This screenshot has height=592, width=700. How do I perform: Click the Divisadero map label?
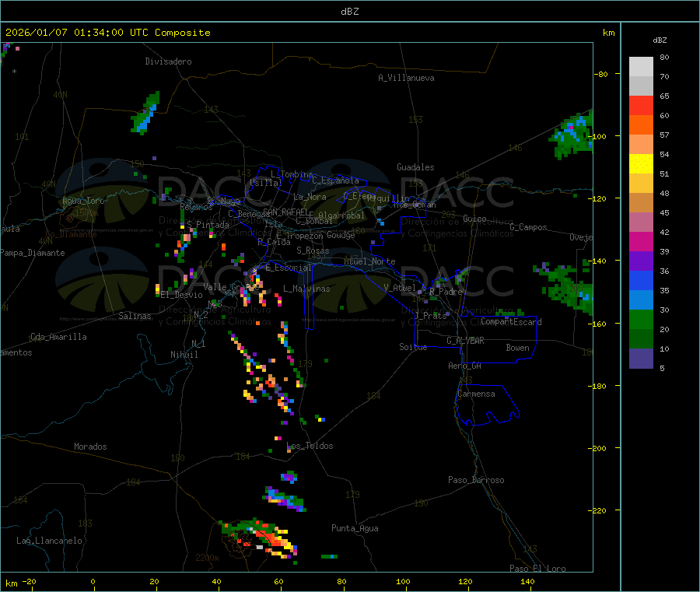pyautogui.click(x=168, y=61)
